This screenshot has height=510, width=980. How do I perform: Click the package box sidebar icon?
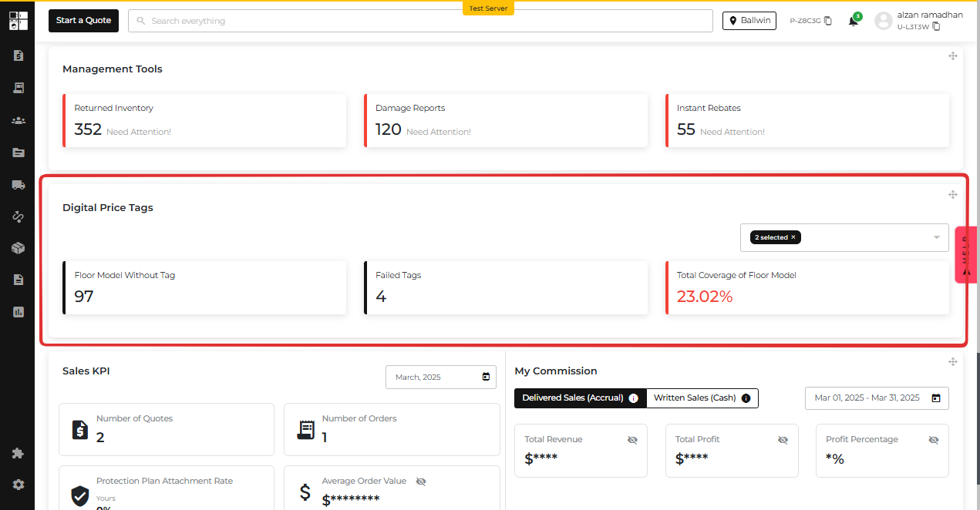18,248
